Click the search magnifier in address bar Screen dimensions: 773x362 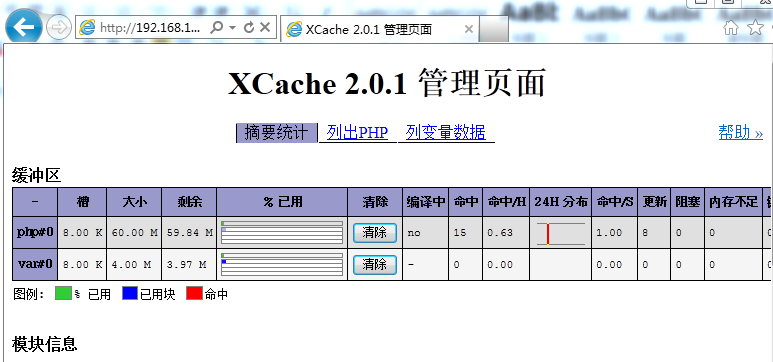click(216, 27)
